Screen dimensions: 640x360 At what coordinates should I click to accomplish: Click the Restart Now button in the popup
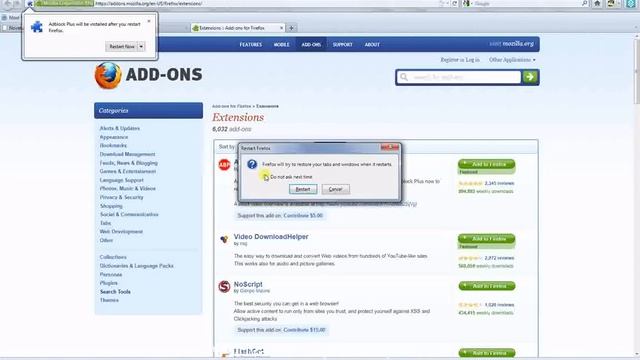[x=122, y=47]
